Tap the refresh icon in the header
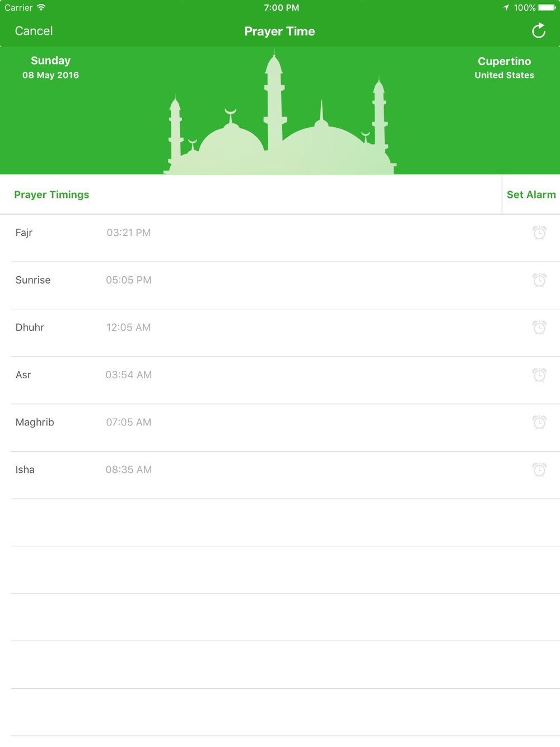Image resolution: width=560 pixels, height=747 pixels. pyautogui.click(x=539, y=31)
